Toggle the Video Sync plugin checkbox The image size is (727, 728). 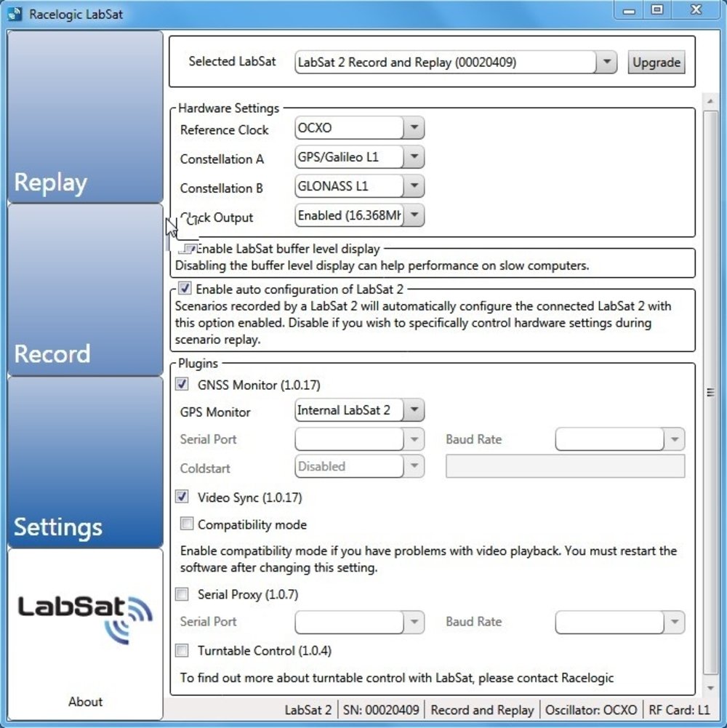click(x=182, y=497)
